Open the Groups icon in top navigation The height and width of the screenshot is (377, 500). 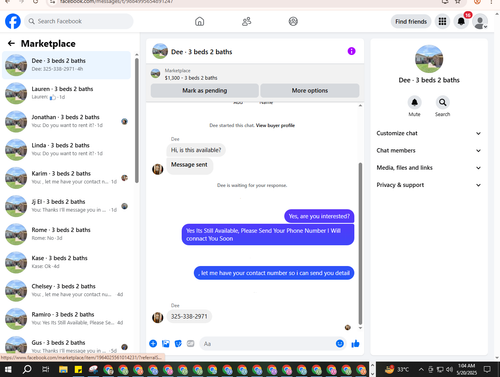(293, 22)
